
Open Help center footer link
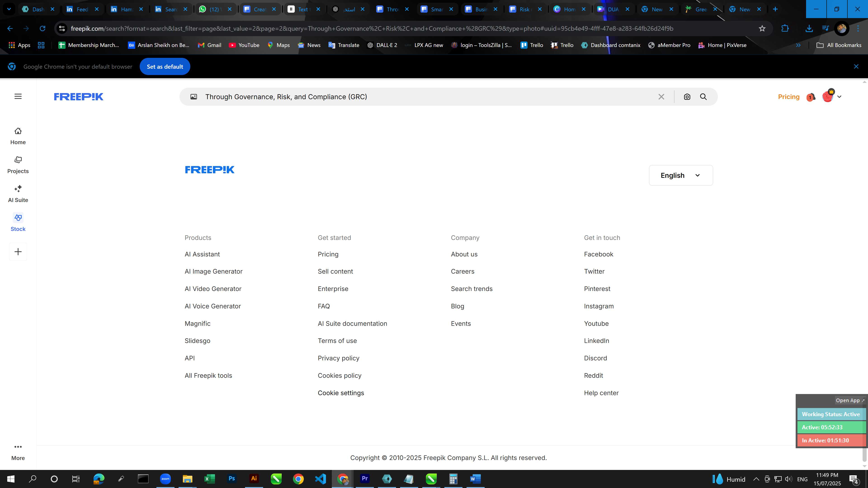(x=601, y=393)
